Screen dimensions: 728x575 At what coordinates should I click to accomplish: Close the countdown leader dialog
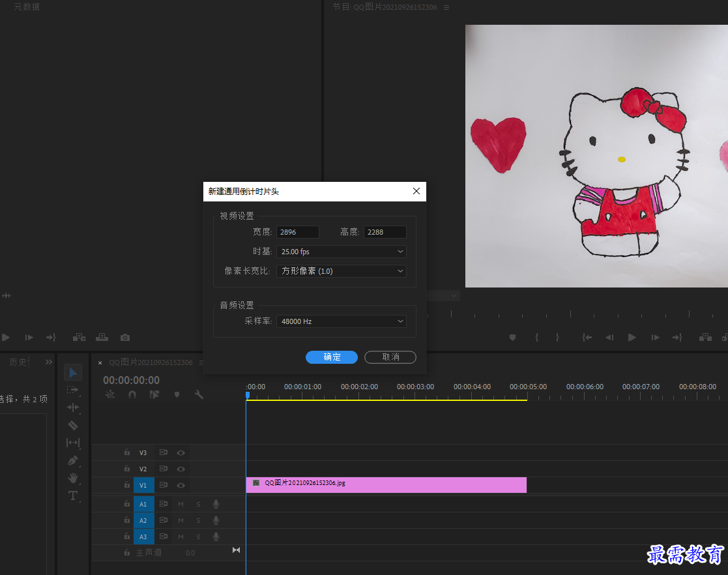416,192
